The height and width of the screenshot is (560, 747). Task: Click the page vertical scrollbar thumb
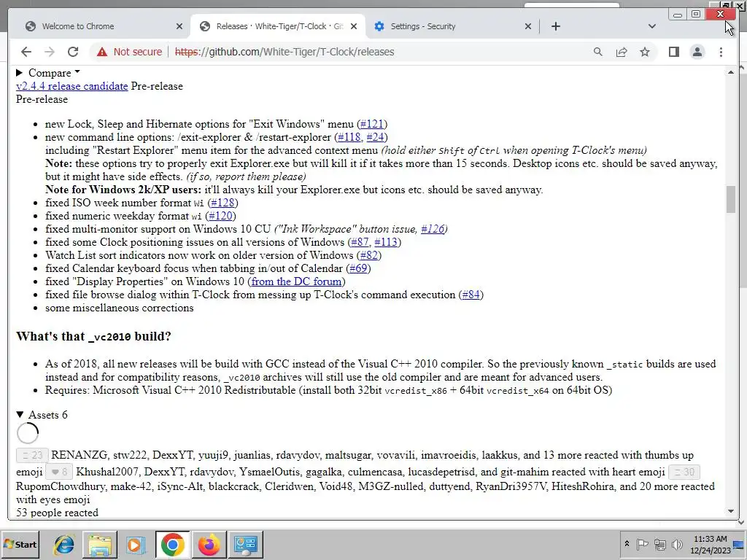coord(731,200)
